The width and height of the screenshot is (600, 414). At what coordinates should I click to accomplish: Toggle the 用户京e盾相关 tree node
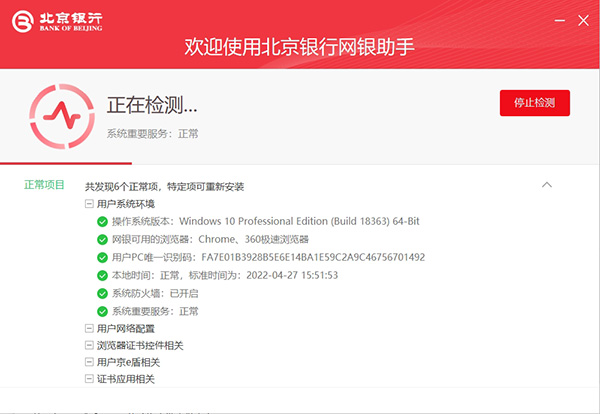click(89, 362)
